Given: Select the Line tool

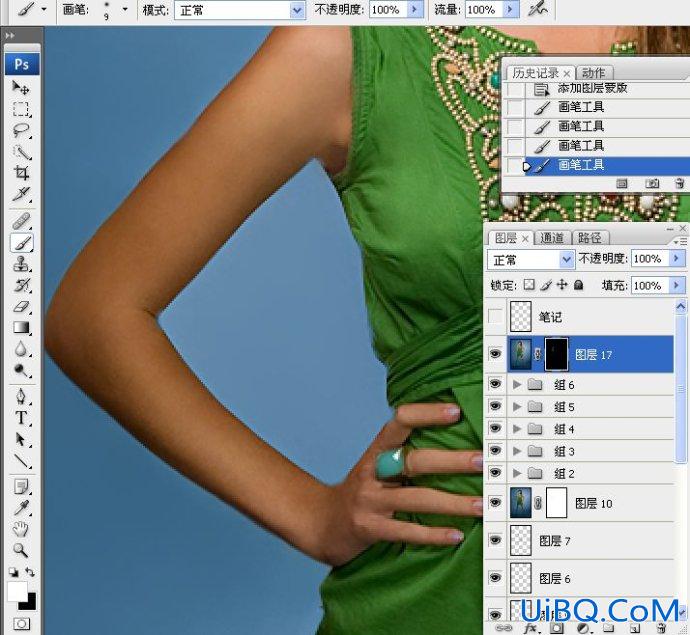Looking at the screenshot, I should tap(21, 461).
